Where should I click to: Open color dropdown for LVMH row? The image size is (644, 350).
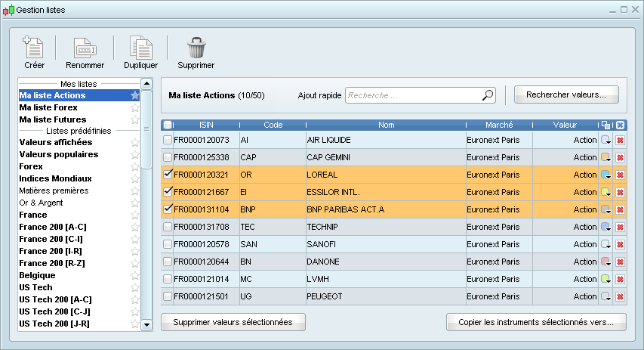tap(606, 279)
